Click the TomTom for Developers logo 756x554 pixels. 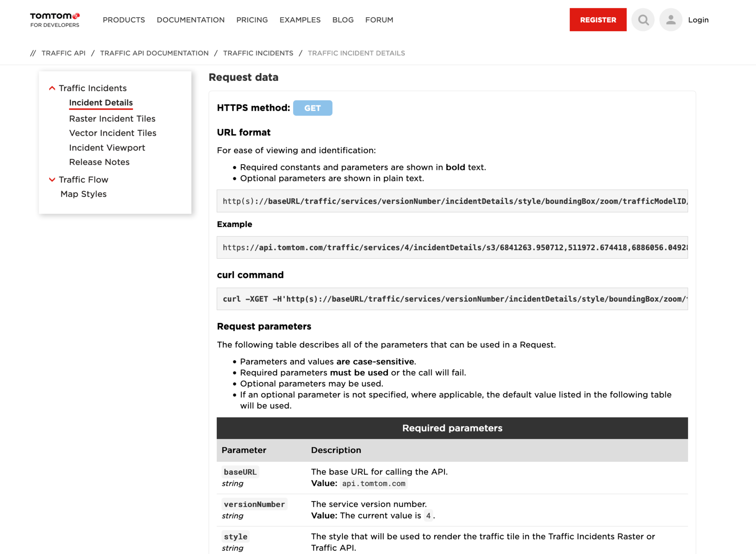(x=55, y=20)
